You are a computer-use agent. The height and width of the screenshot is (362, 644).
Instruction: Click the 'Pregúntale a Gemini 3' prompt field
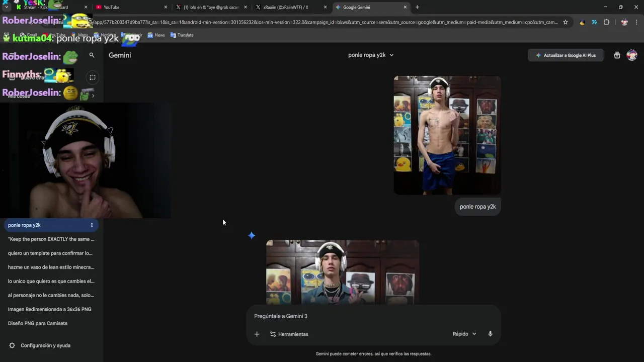tap(372, 316)
